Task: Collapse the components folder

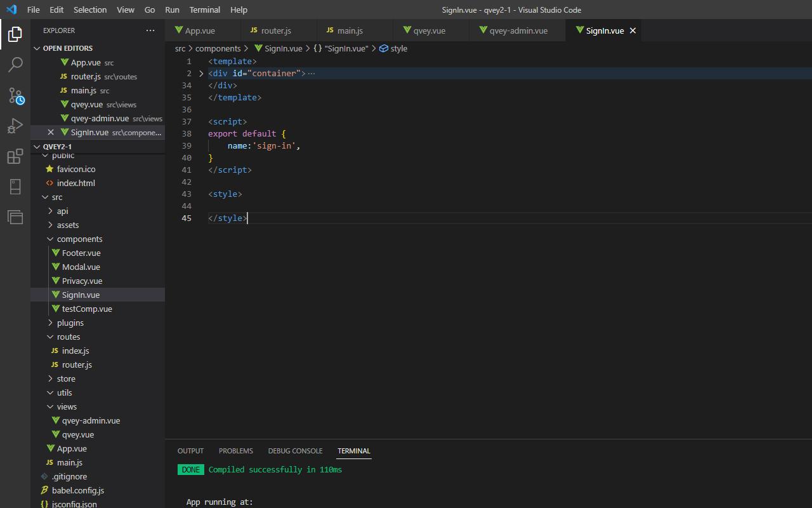Action: pyautogui.click(x=98, y=239)
